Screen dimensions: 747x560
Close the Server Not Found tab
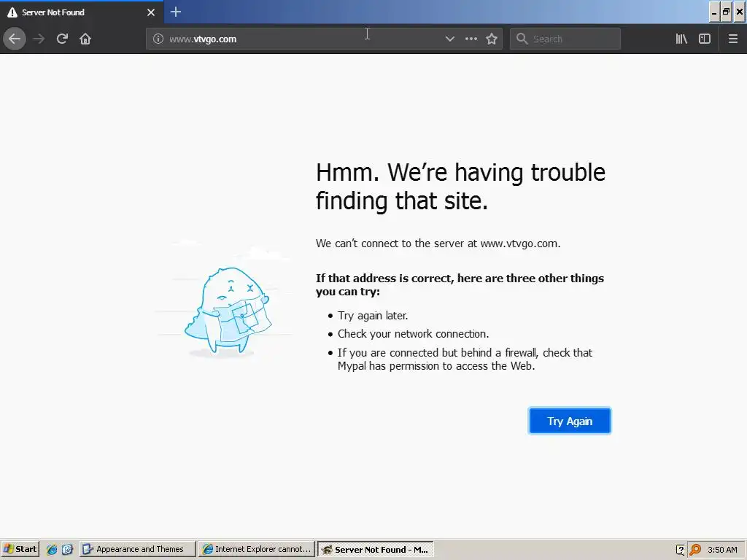click(x=151, y=12)
